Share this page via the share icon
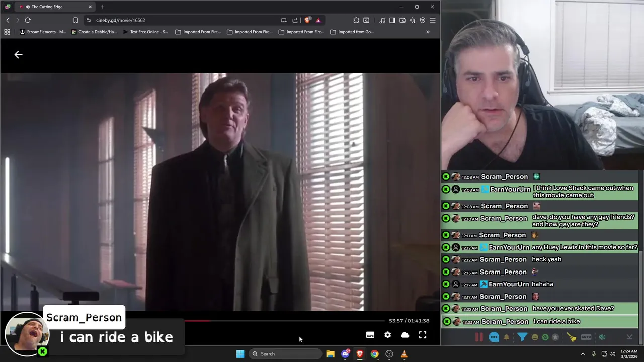The image size is (644, 362). (x=295, y=20)
